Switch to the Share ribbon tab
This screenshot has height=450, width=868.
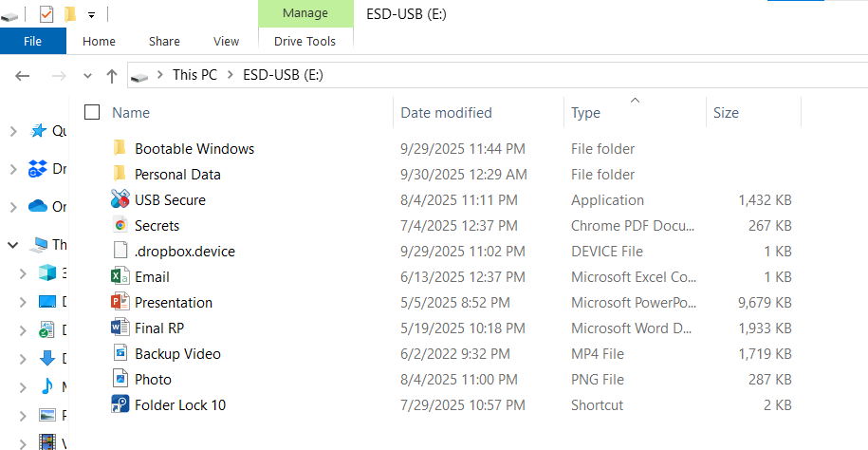[x=164, y=41]
